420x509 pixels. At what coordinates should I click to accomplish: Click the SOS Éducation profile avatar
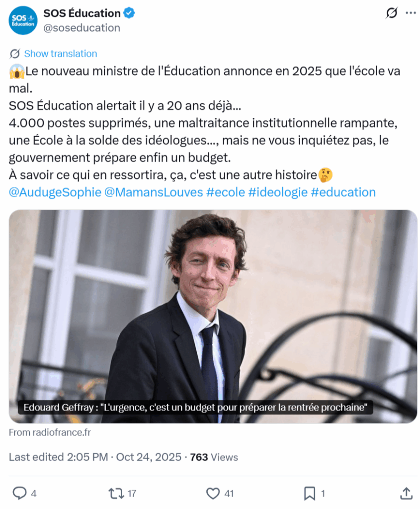click(23, 20)
